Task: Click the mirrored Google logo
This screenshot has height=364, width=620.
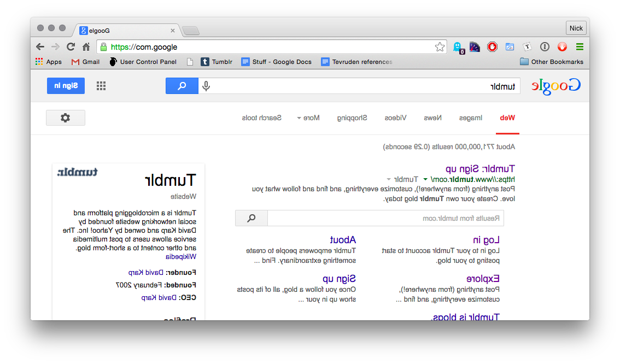Action: tap(556, 86)
